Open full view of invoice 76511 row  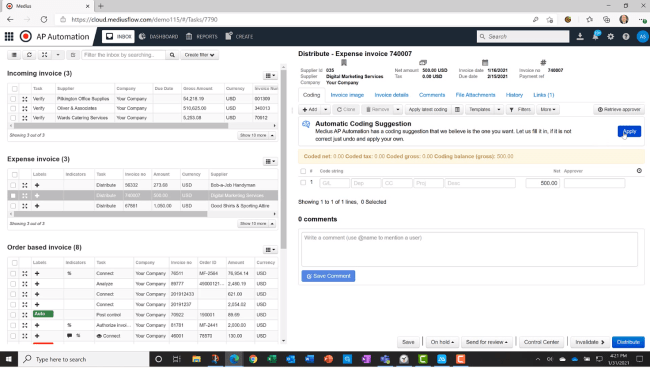[25, 274]
